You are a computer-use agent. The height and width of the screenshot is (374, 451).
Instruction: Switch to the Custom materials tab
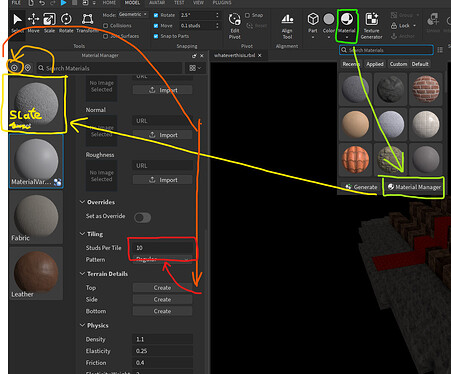click(398, 64)
